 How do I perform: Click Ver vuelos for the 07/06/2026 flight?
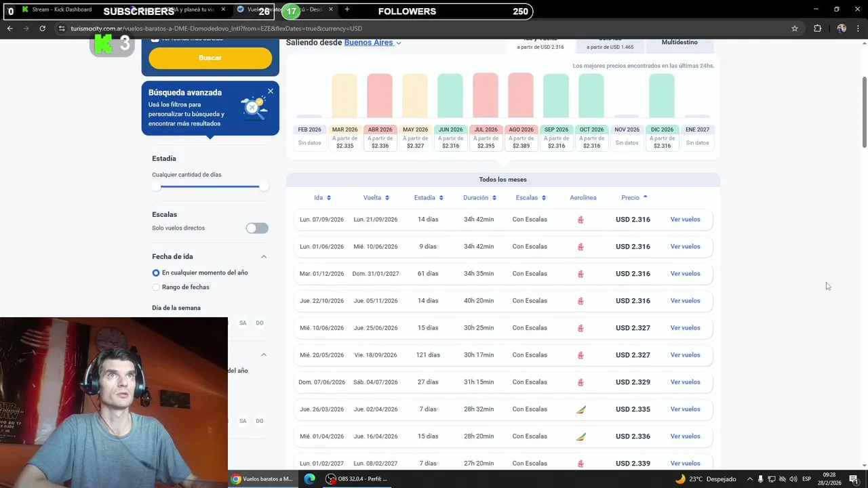(685, 382)
